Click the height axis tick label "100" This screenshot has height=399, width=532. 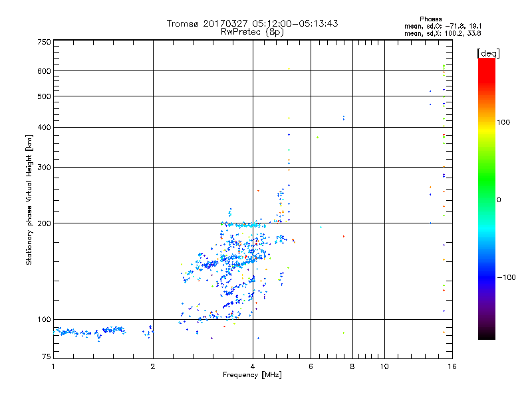pos(44,320)
